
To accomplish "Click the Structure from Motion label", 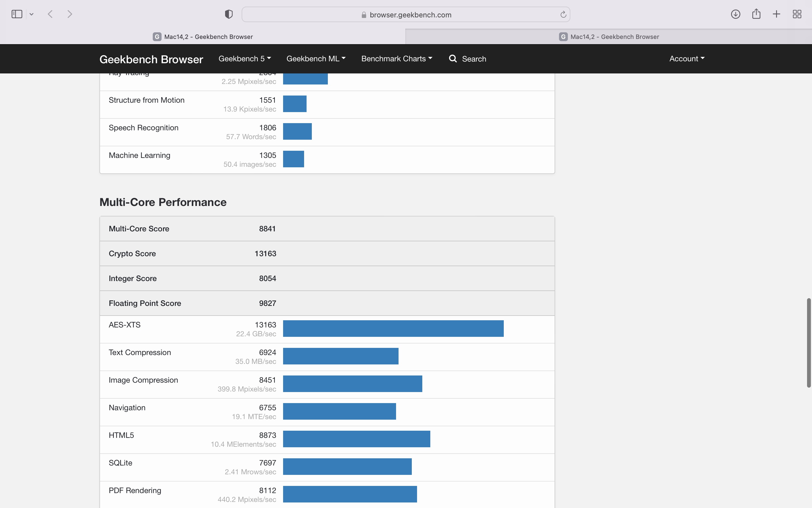I will 147,100.
